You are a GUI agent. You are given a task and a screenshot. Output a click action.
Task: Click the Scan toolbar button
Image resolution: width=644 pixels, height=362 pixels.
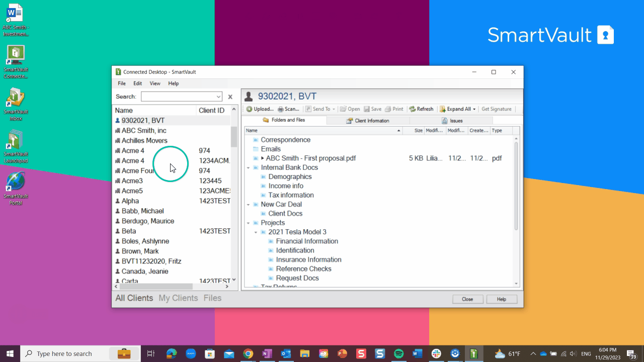click(288, 109)
